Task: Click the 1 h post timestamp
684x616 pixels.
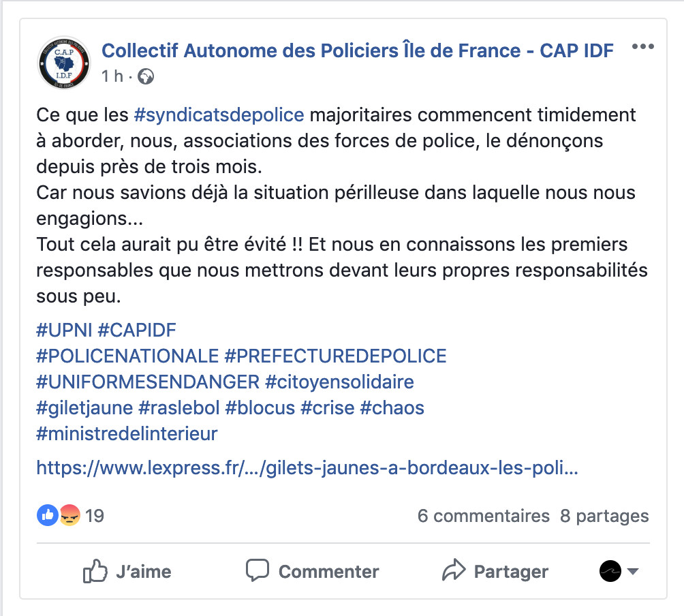Action: tap(112, 76)
